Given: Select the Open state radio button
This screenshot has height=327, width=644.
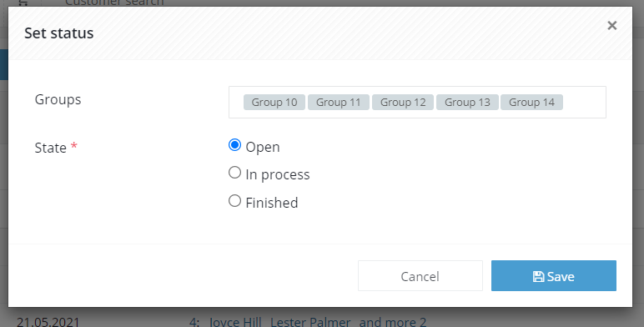Looking at the screenshot, I should (234, 145).
